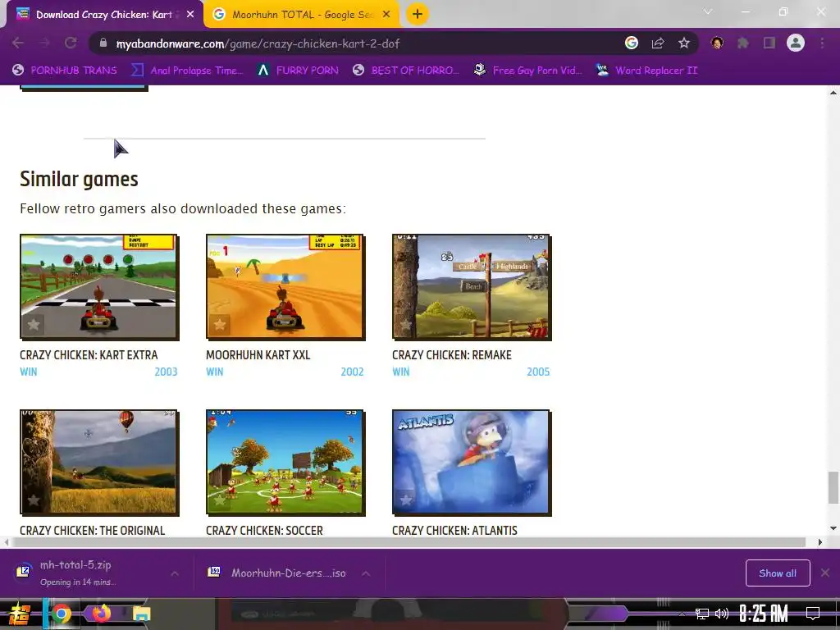Click the page scroll down arrow
The width and height of the screenshot is (840, 630).
(833, 528)
